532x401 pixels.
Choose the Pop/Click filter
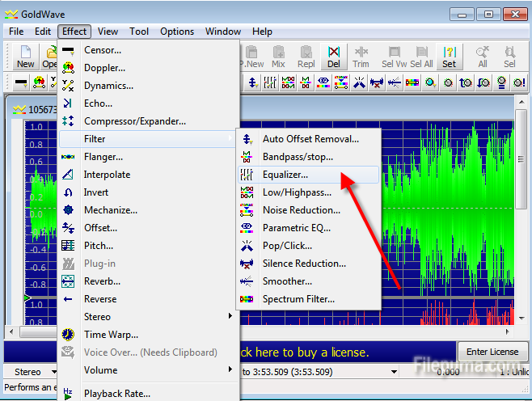click(x=286, y=246)
